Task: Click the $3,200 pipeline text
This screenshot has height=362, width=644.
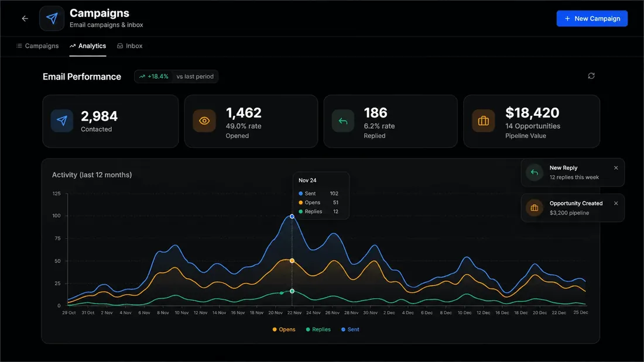Action: (x=569, y=213)
